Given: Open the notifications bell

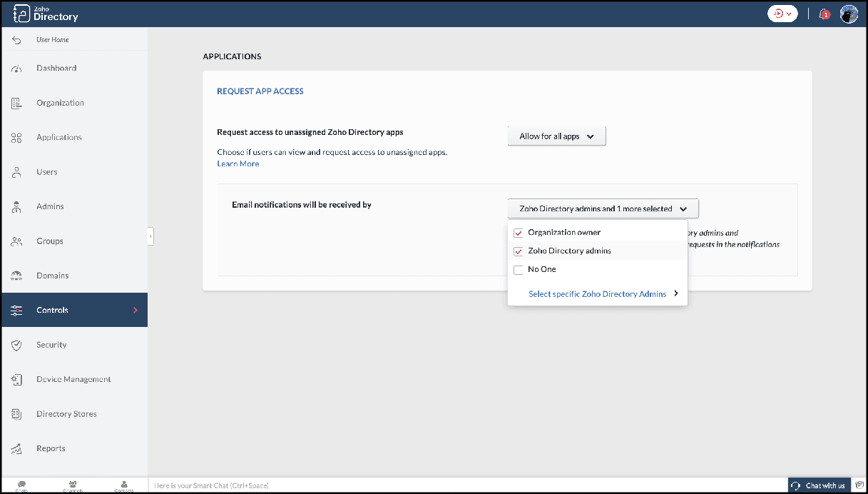Looking at the screenshot, I should point(824,14).
